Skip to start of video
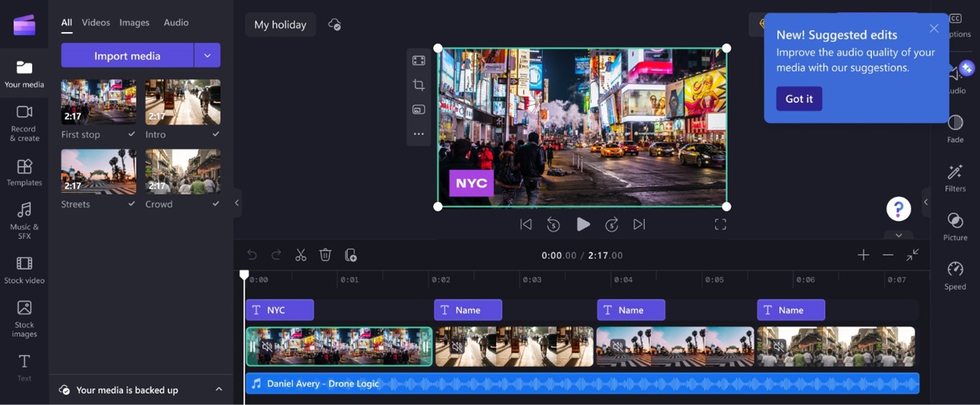The width and height of the screenshot is (980, 405). point(526,224)
